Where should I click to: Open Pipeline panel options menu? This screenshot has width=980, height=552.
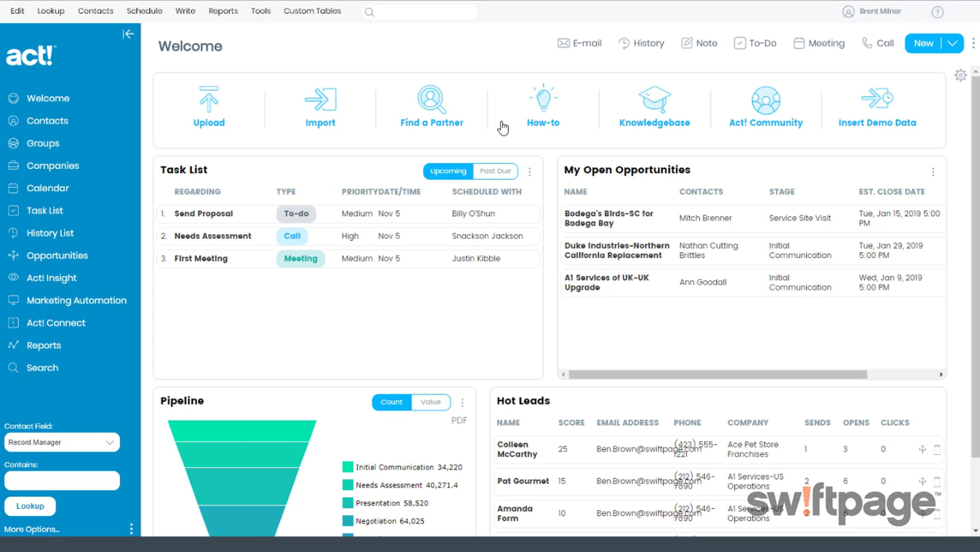(x=462, y=402)
